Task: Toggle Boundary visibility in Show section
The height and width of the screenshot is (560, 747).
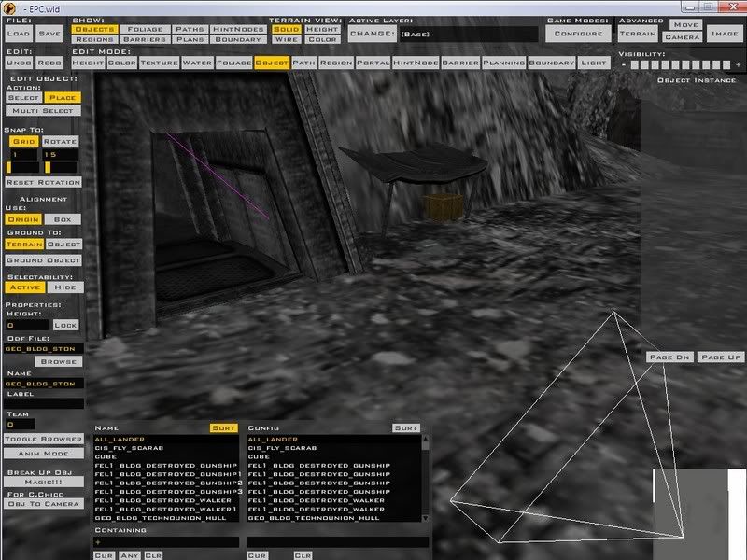Action: (x=238, y=39)
